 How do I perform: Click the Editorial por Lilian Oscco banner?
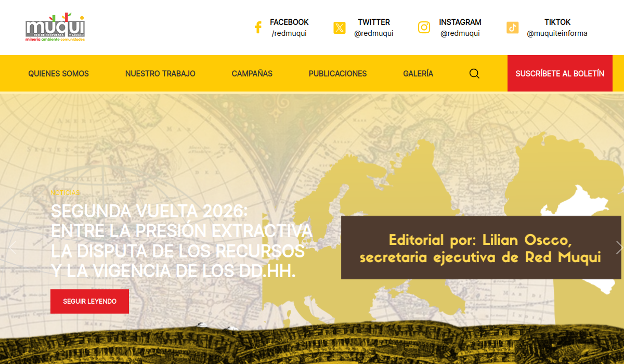481,248
